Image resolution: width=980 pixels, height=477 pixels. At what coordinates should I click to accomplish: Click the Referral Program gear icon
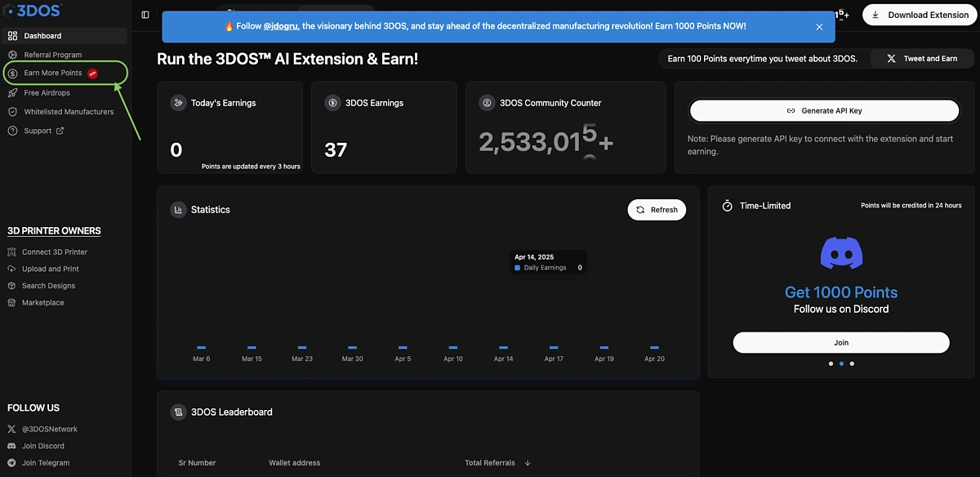[x=13, y=55]
